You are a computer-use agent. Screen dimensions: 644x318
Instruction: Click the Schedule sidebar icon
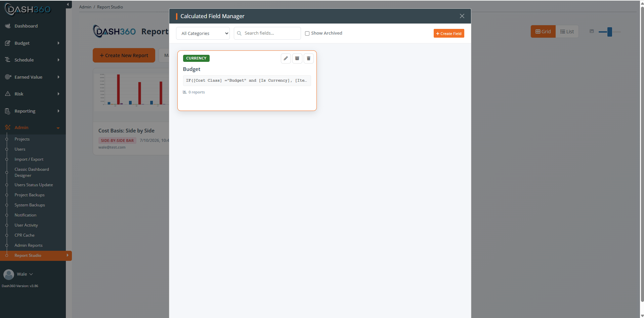(8, 60)
